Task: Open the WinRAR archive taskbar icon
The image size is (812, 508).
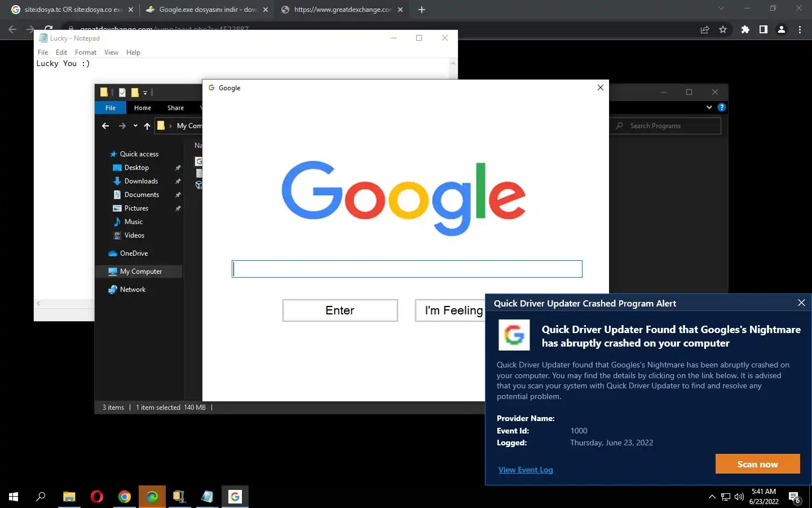Action: click(179, 497)
